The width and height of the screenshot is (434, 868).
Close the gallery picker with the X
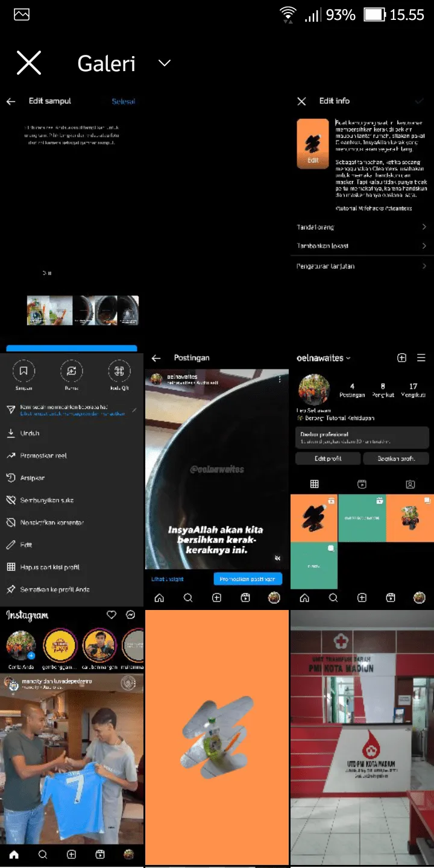[x=28, y=63]
